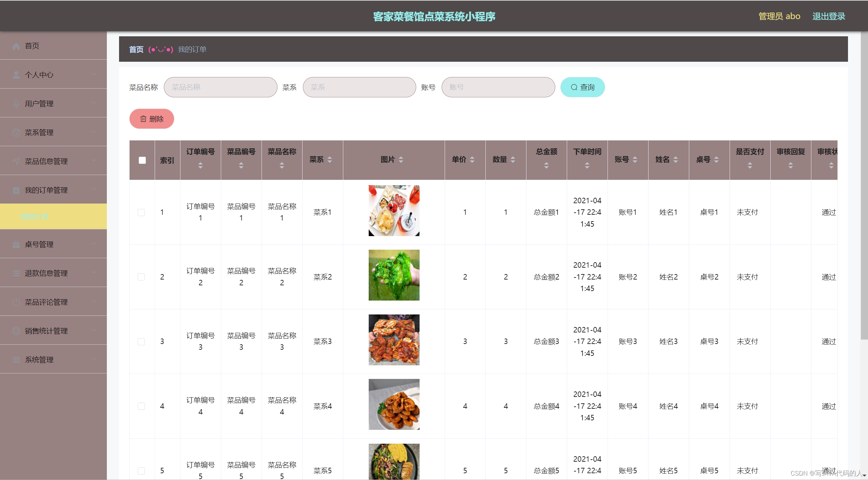
Task: Click the 菜品名称 search input field
Action: 220,88
